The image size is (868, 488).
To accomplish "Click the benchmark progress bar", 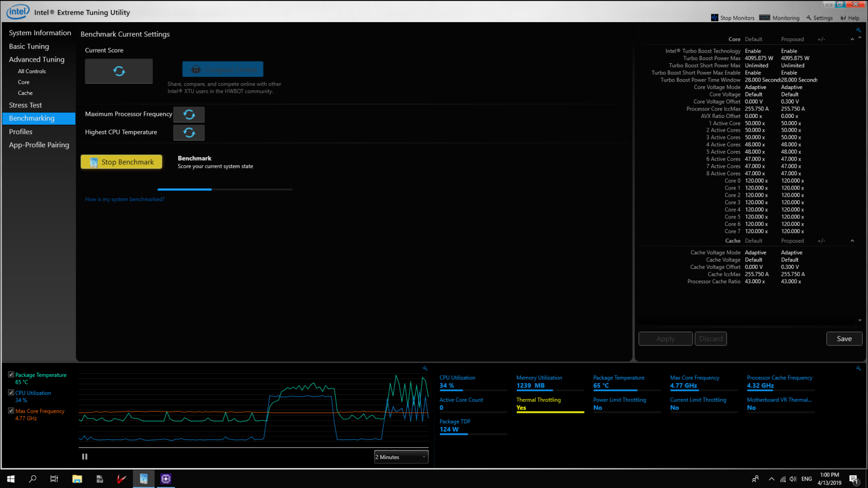I will pos(225,189).
